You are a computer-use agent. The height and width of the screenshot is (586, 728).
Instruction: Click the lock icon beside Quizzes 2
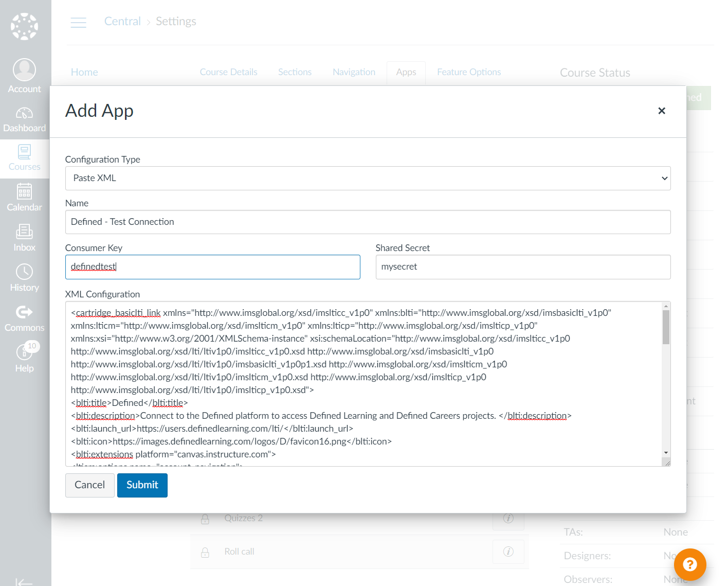[x=205, y=519]
